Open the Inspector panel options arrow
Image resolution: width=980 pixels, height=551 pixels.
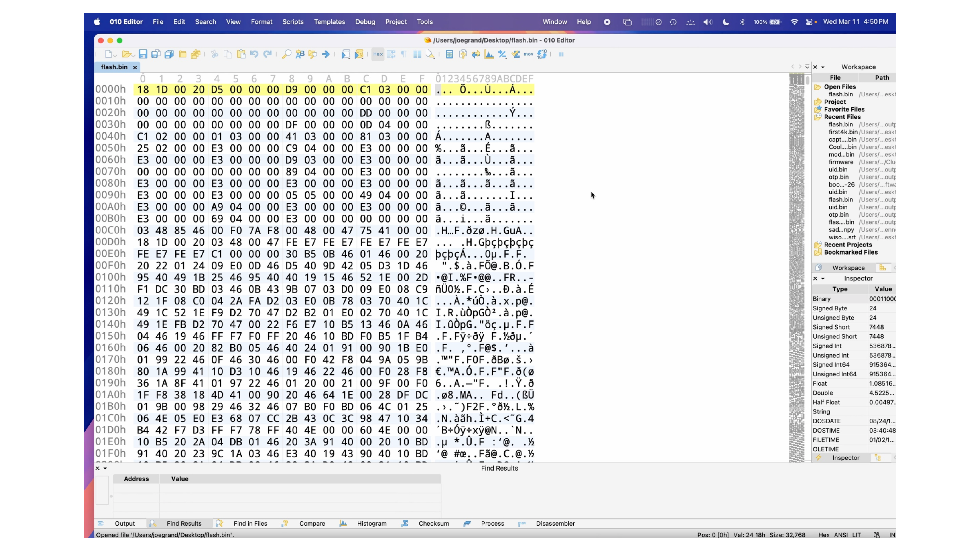tap(823, 279)
